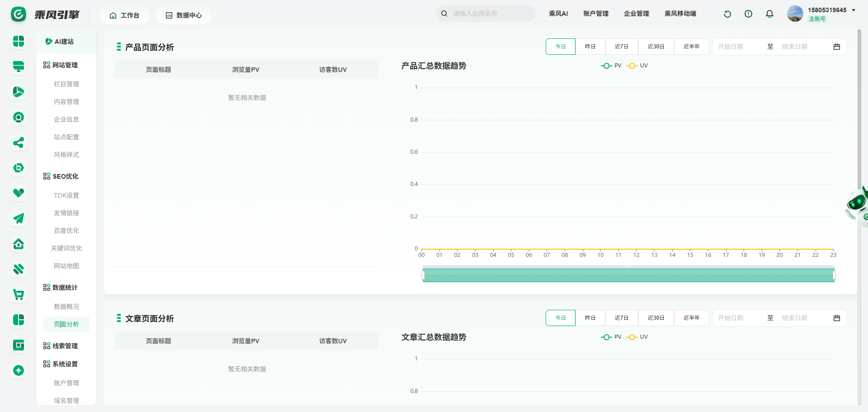This screenshot has width=868, height=412.
Task: Toggle PV series in product trend legend
Action: 611,66
